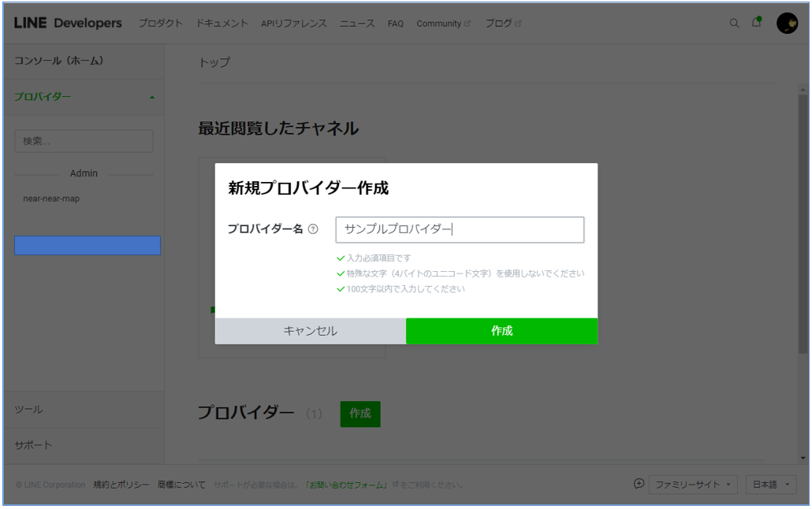This screenshot has width=812, height=509.
Task: Open Community via its external-link icon
Action: click(x=465, y=22)
